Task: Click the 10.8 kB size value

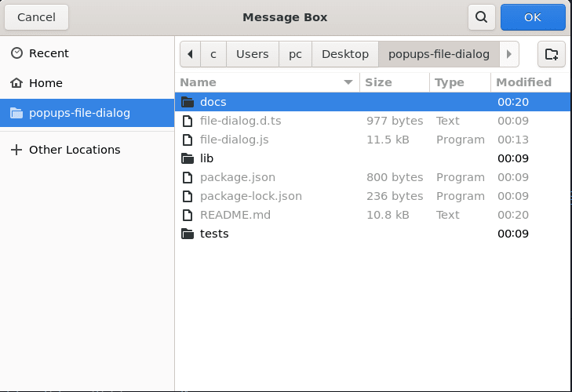Action: tap(388, 215)
